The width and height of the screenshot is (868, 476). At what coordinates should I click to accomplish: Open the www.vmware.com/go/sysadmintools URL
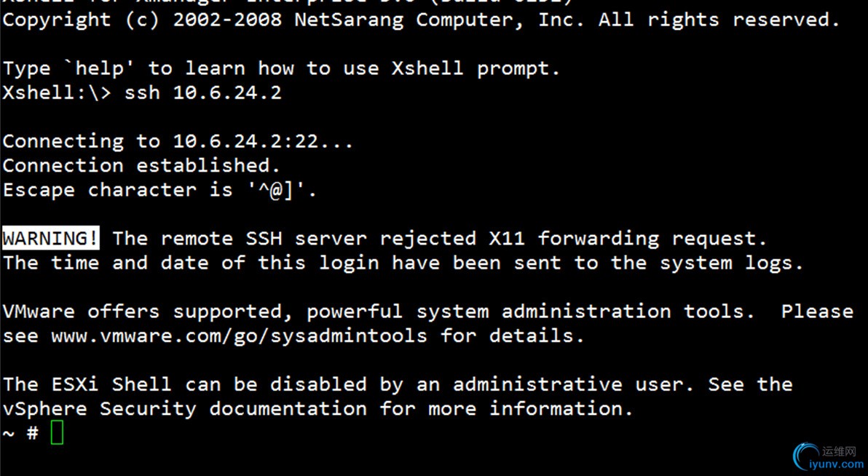tap(239, 336)
